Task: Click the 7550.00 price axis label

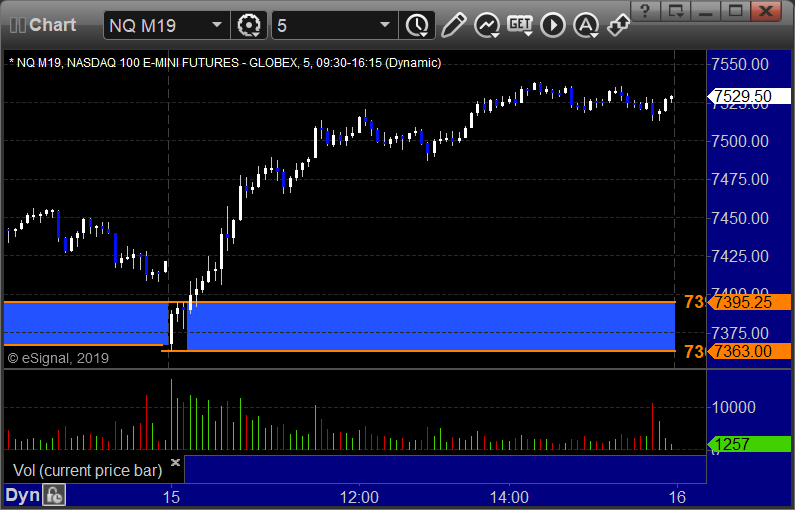Action: pyautogui.click(x=740, y=64)
